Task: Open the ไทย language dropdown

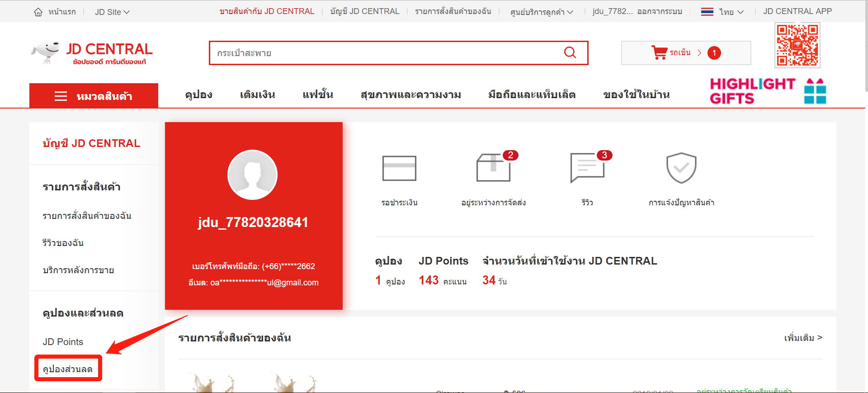Action: [731, 12]
